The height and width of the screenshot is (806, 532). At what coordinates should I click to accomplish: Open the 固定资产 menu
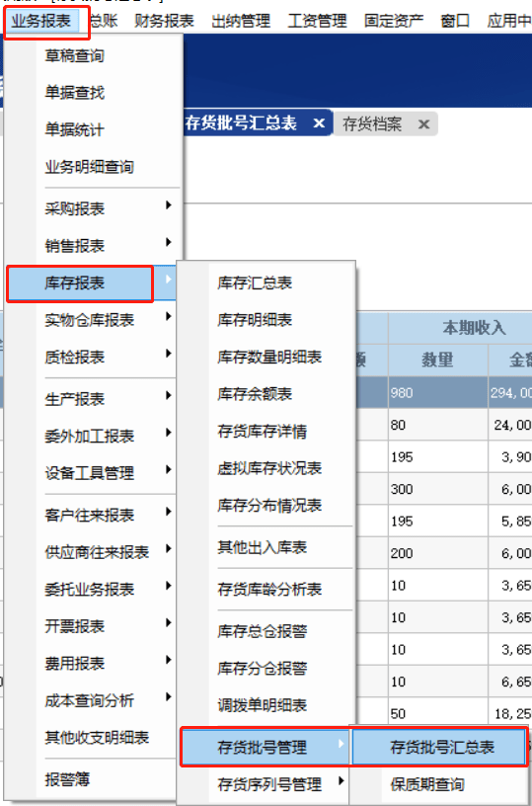point(394,21)
